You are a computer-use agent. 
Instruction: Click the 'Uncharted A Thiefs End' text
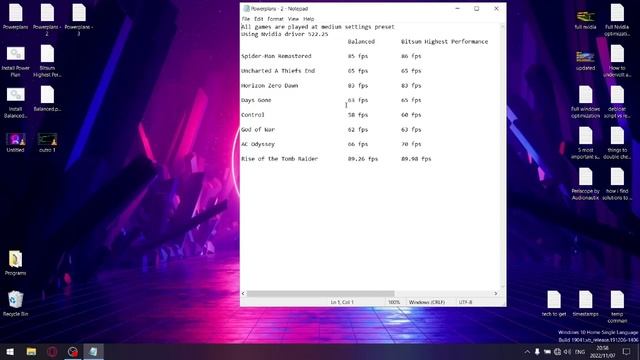pos(278,71)
